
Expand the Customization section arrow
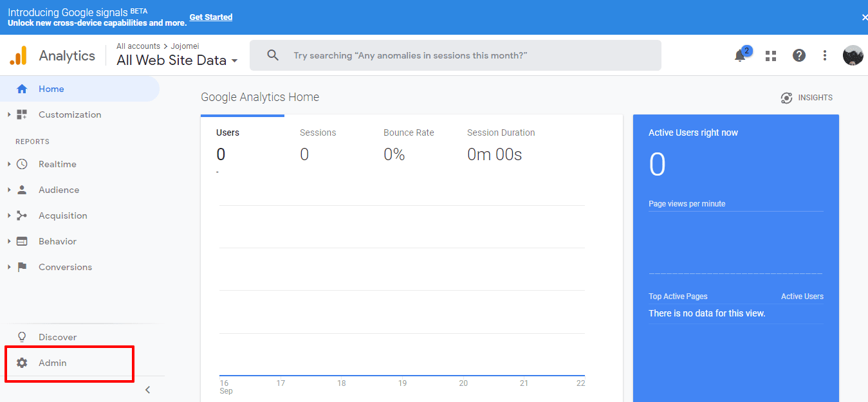click(x=9, y=114)
